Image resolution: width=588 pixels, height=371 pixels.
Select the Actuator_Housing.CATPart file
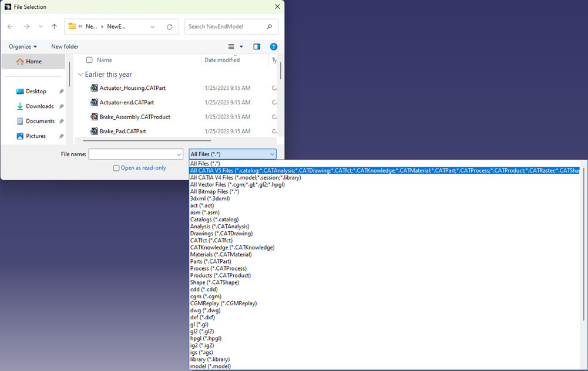tap(132, 88)
